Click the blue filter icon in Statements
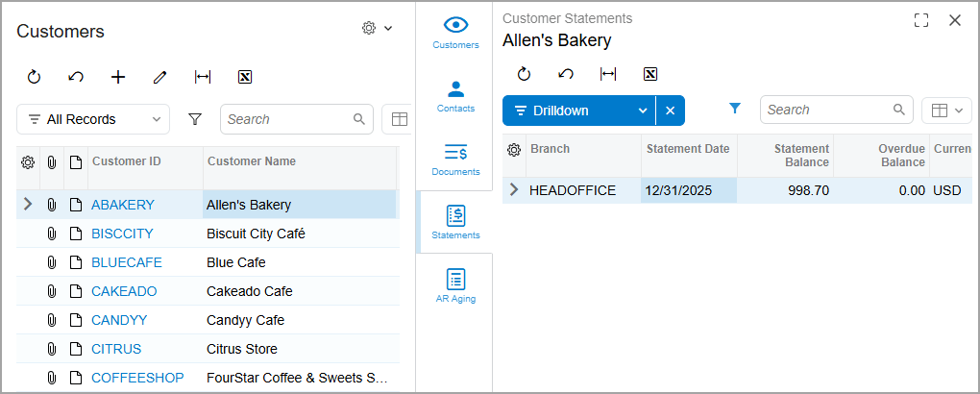Image resolution: width=980 pixels, height=394 pixels. pyautogui.click(x=735, y=110)
